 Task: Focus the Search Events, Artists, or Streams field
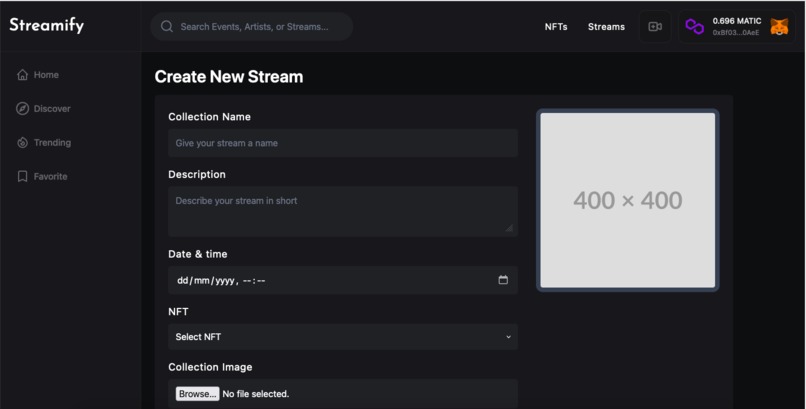pos(252,27)
